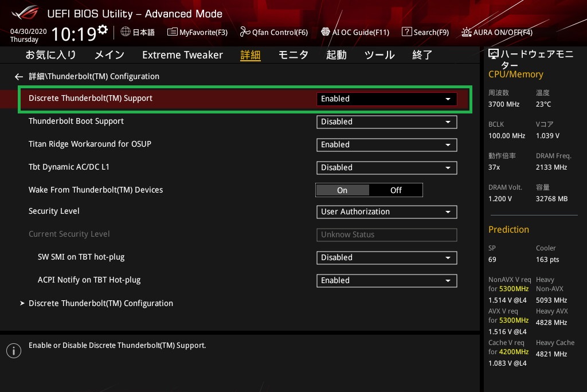Open Discrete Thunderbolt(TM) Support dropdown
Screen dimensions: 587x392
tap(386, 99)
